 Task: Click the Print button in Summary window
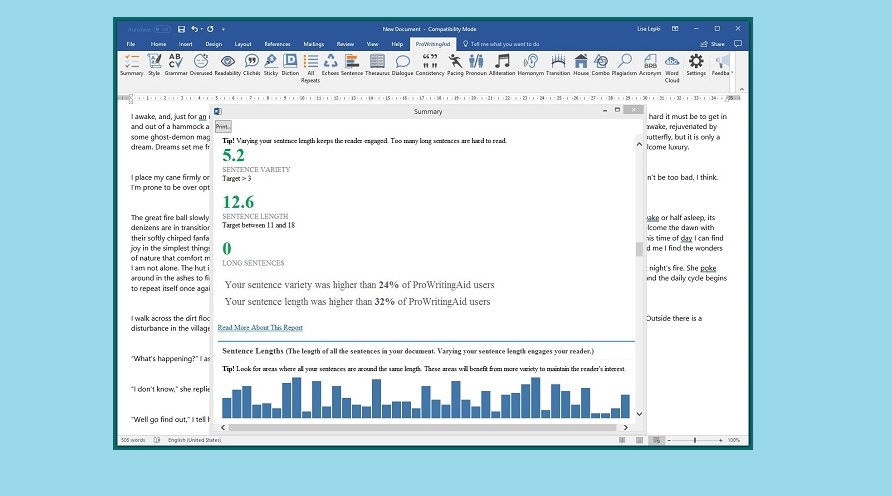(223, 127)
